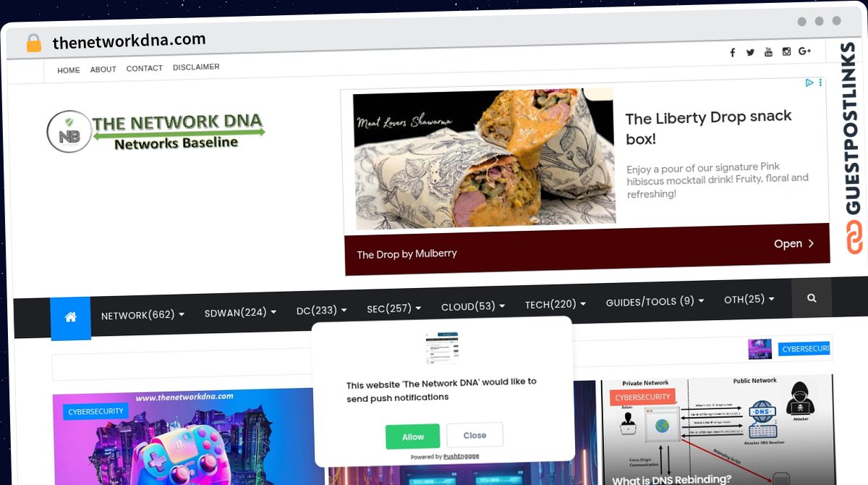Open the YouTube social icon
The width and height of the screenshot is (868, 485).
click(x=768, y=51)
